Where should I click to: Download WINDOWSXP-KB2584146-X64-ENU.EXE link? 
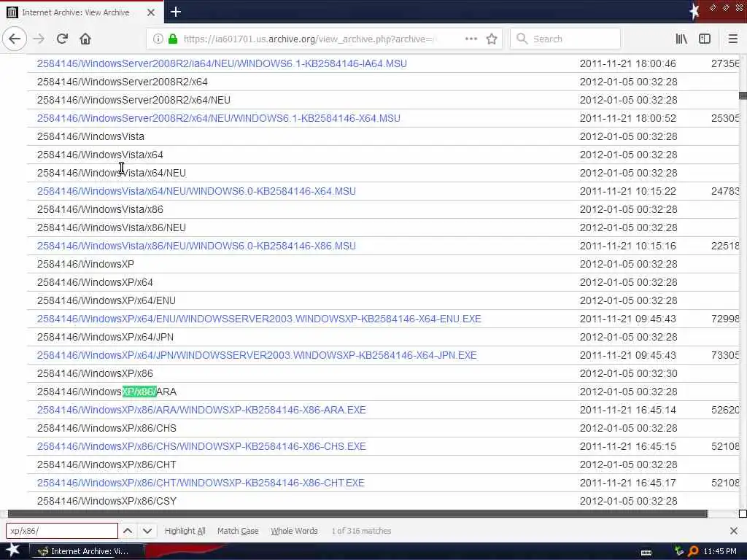(x=259, y=319)
